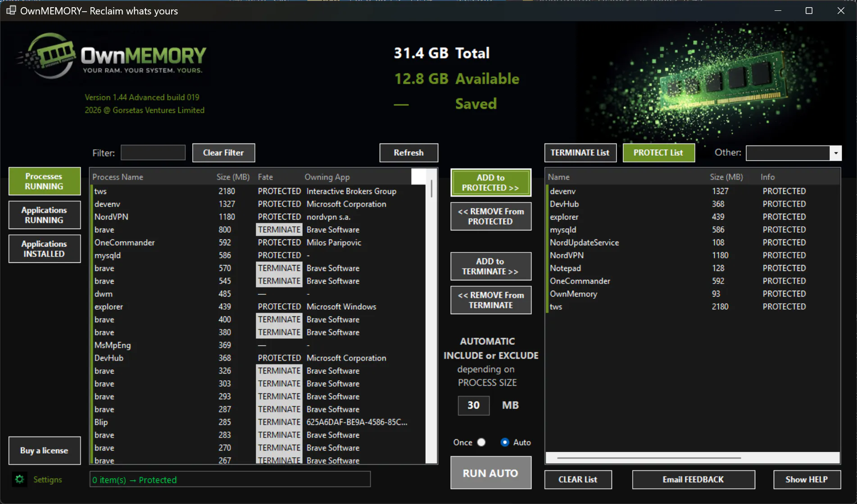Click ADD to PROTECTED button
857x504 pixels.
click(491, 183)
